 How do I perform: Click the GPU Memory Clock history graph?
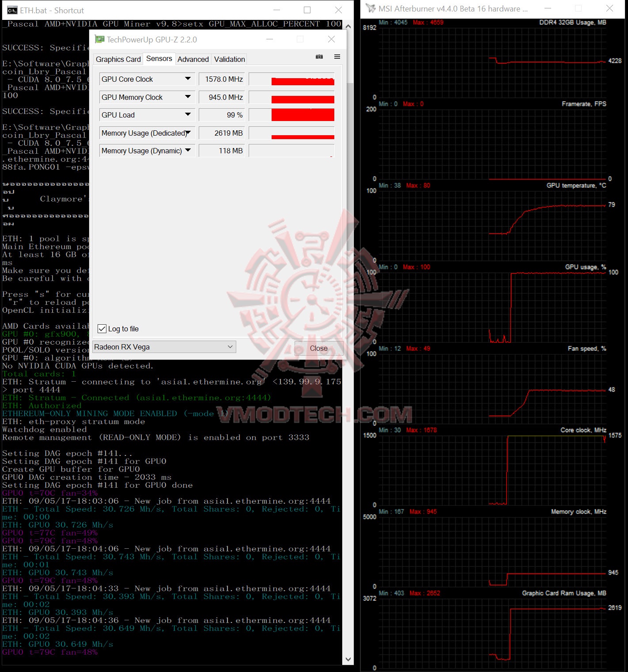click(291, 97)
